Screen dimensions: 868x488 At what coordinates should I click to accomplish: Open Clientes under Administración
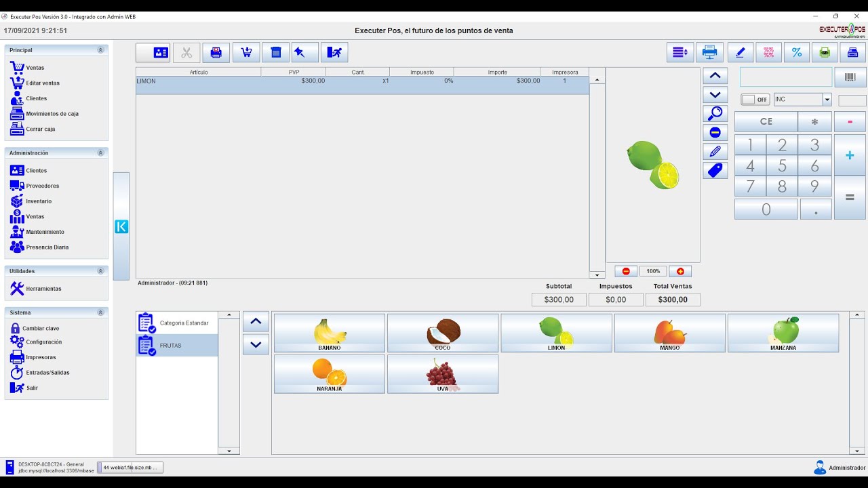tap(28, 171)
